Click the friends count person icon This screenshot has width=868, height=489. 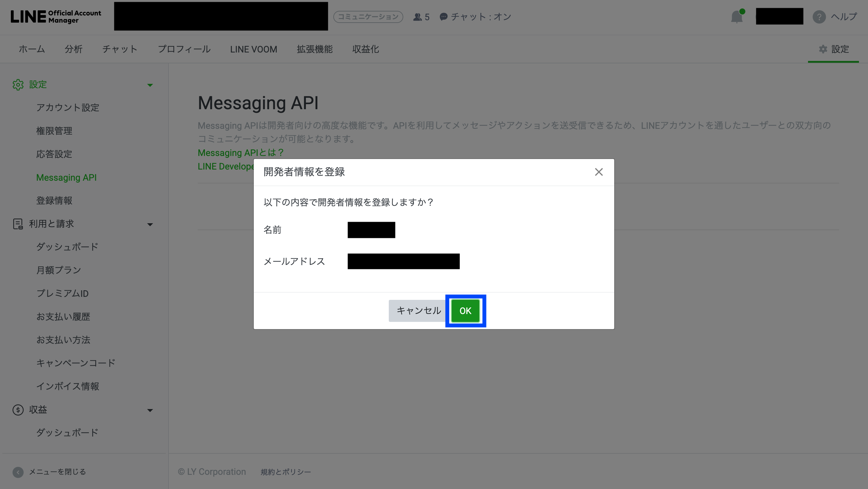pos(417,17)
